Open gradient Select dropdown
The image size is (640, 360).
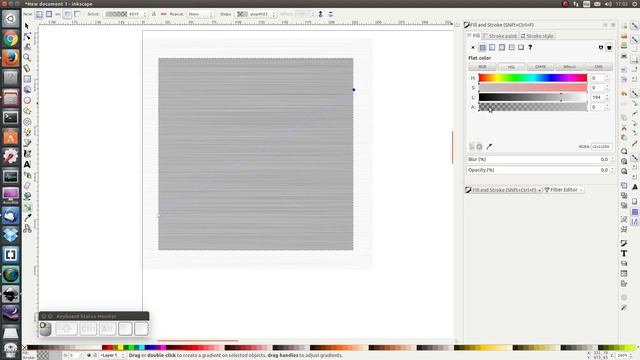coord(125,14)
